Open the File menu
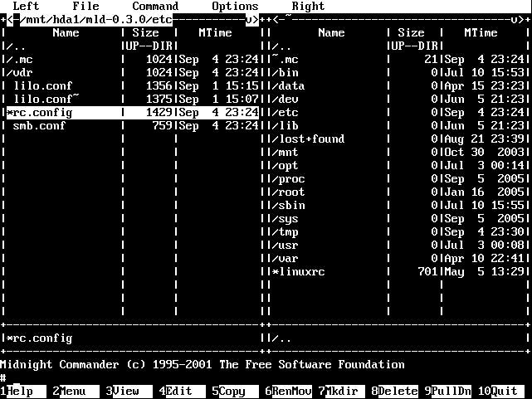The image size is (532, 399). 85,7
